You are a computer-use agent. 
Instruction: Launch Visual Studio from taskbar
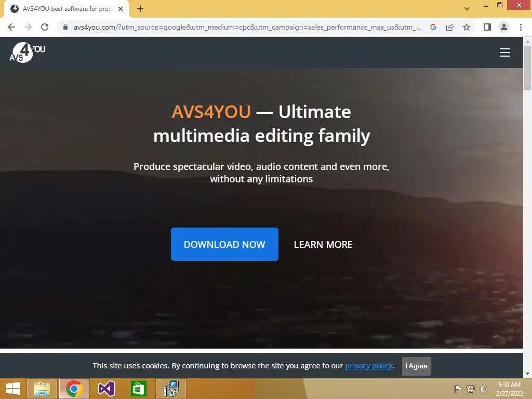tap(106, 389)
